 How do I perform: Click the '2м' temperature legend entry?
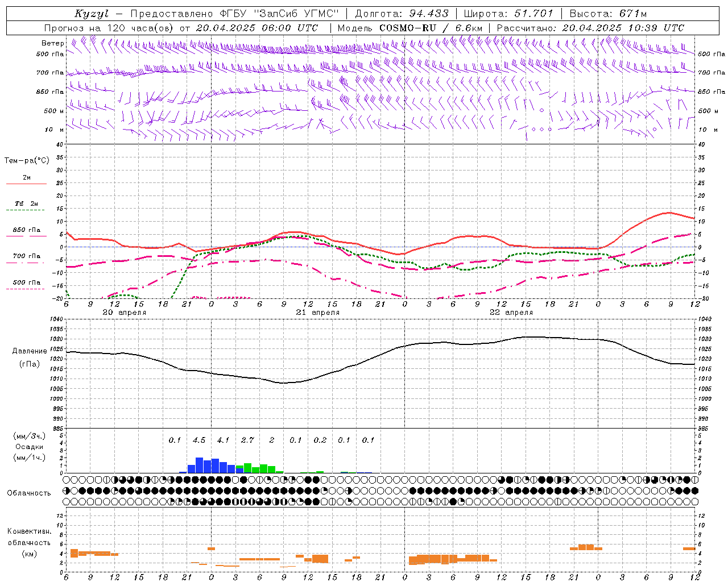click(x=27, y=178)
